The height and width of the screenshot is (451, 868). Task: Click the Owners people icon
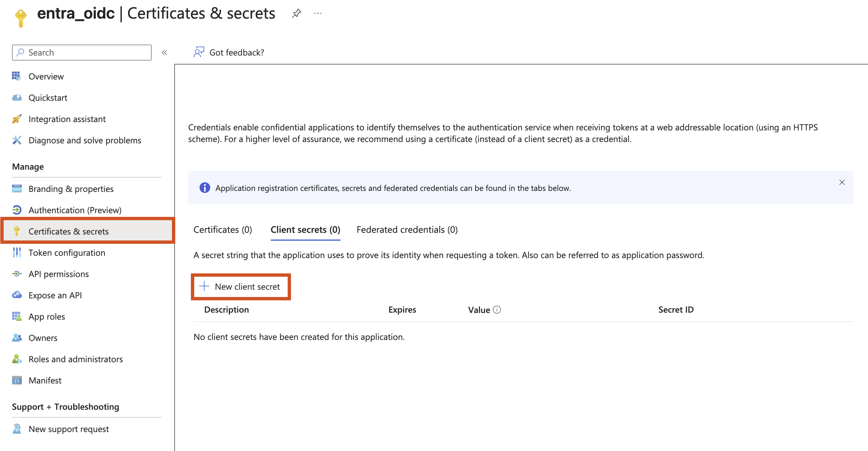coord(17,337)
